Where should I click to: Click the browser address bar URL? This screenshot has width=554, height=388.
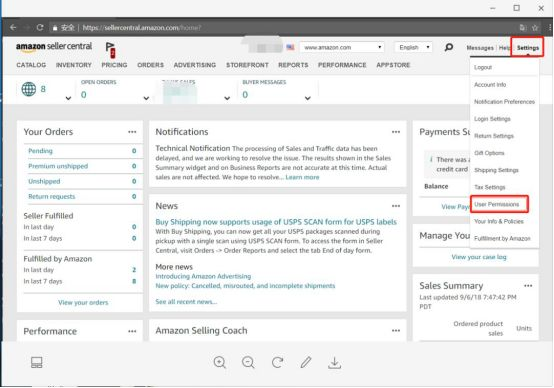click(142, 28)
